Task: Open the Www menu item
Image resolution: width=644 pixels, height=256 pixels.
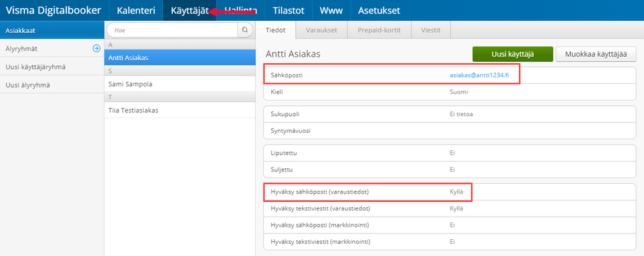Action: 331,10
